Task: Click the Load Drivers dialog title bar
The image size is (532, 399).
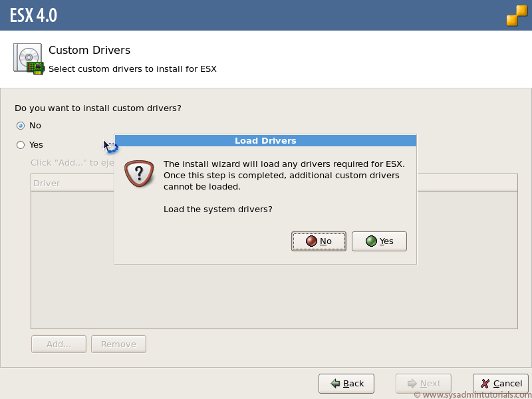Action: (265, 140)
